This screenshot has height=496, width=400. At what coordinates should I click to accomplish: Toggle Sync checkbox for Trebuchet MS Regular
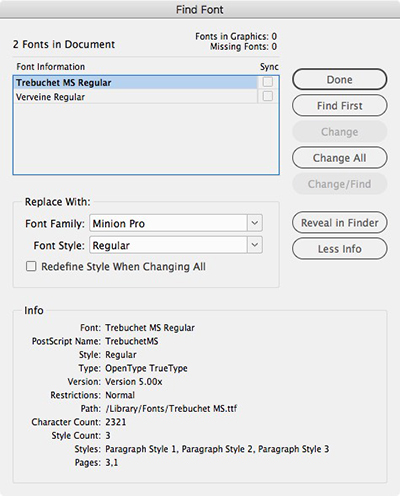268,82
